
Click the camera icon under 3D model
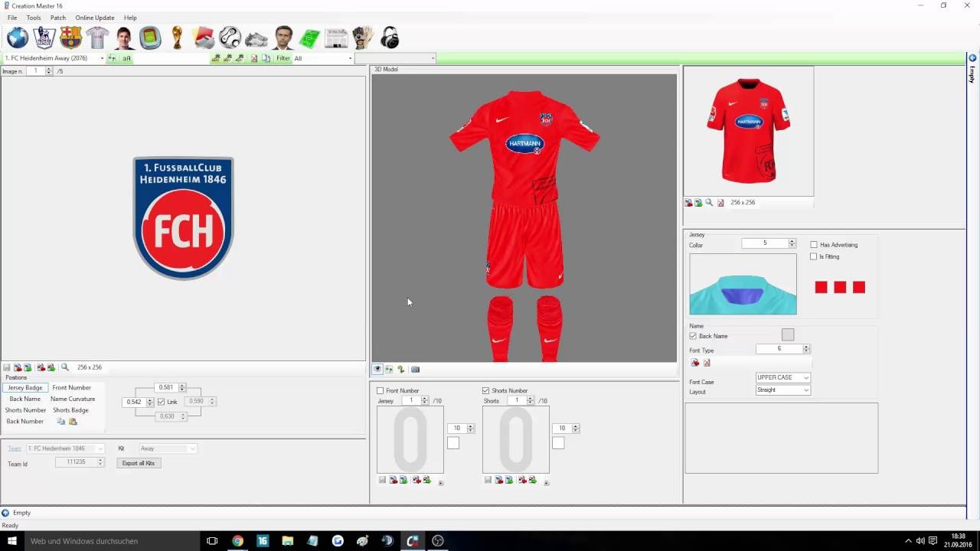click(415, 369)
